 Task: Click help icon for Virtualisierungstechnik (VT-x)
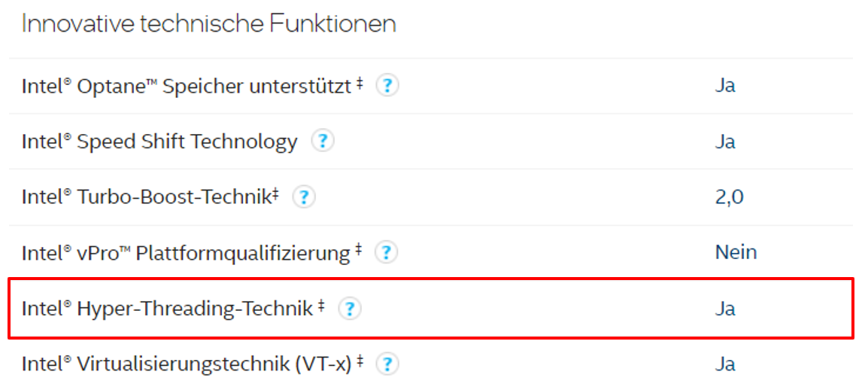tap(387, 364)
